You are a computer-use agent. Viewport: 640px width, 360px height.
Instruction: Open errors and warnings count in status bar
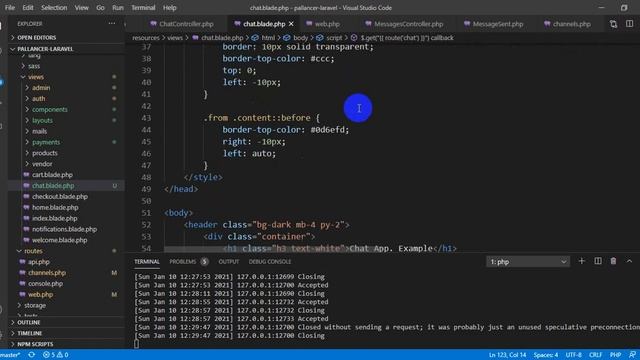pos(56,355)
